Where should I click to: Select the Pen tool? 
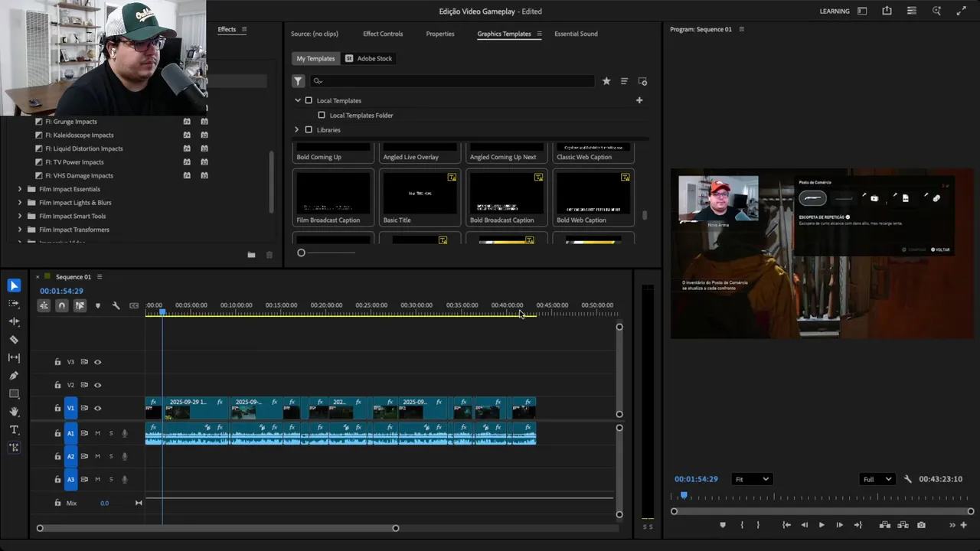tap(14, 376)
